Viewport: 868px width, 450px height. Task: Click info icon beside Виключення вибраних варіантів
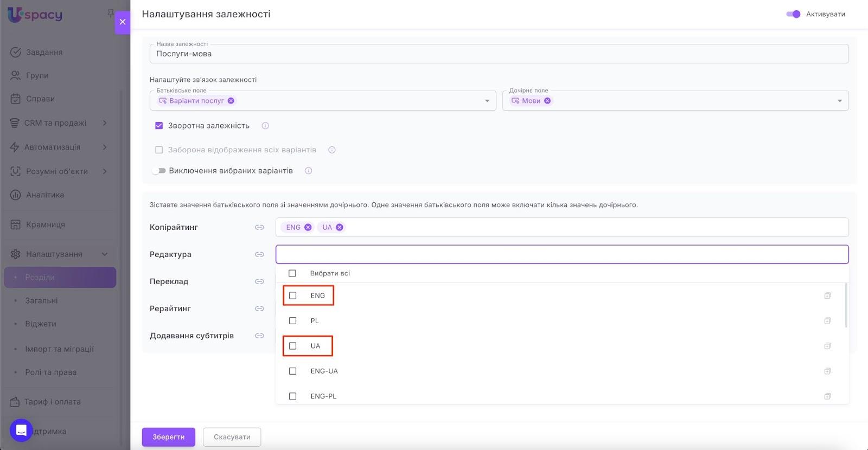click(308, 171)
